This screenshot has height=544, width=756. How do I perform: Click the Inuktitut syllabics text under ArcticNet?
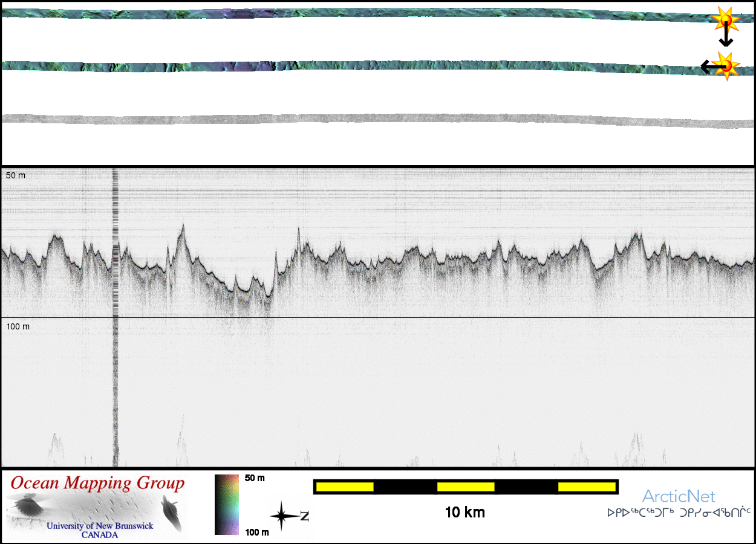pos(679,513)
